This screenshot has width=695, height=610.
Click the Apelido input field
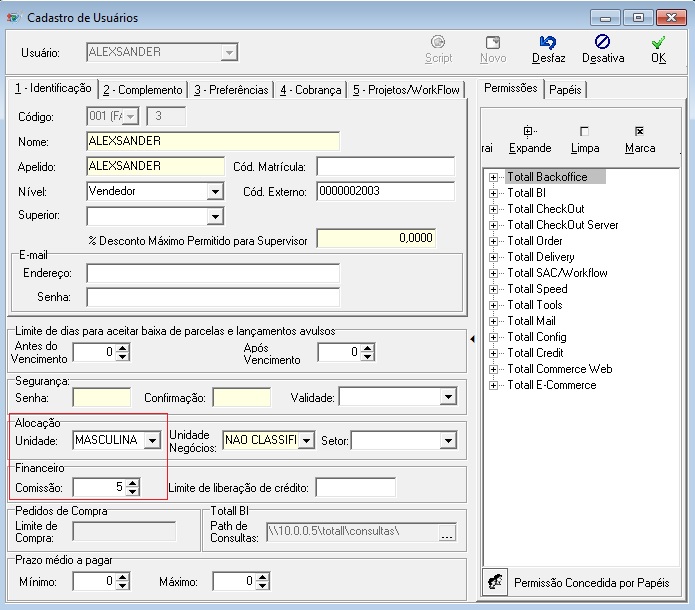(x=156, y=166)
